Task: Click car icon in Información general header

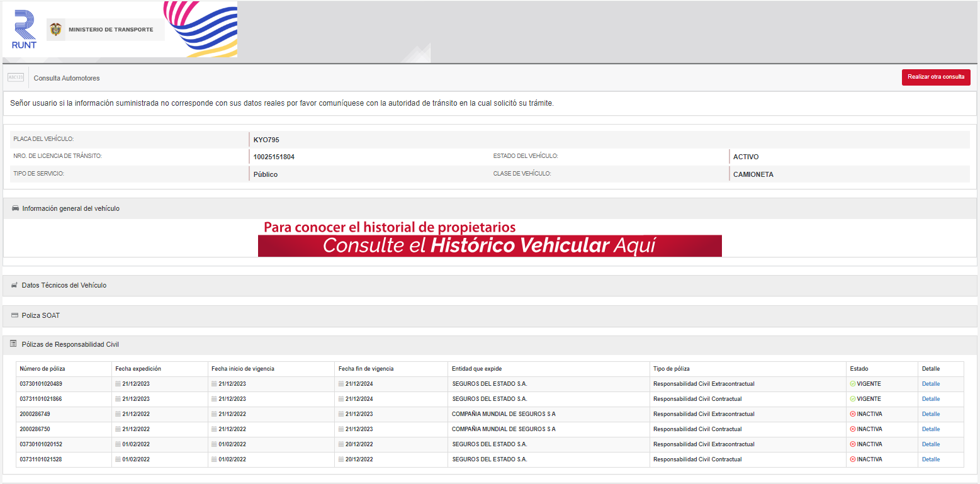Action: (x=16, y=208)
